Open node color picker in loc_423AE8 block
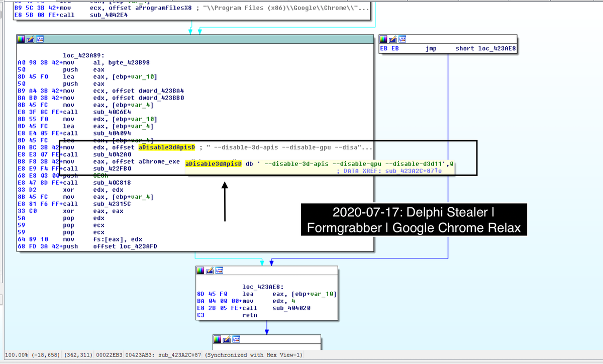603x364 pixels. pyautogui.click(x=200, y=271)
